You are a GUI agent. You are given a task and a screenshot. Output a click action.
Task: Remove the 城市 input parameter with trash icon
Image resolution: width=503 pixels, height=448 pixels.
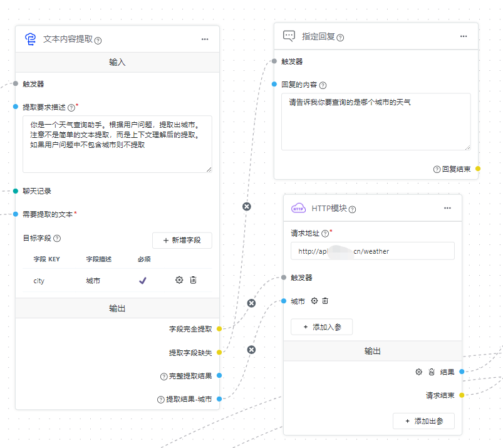pyautogui.click(x=325, y=301)
